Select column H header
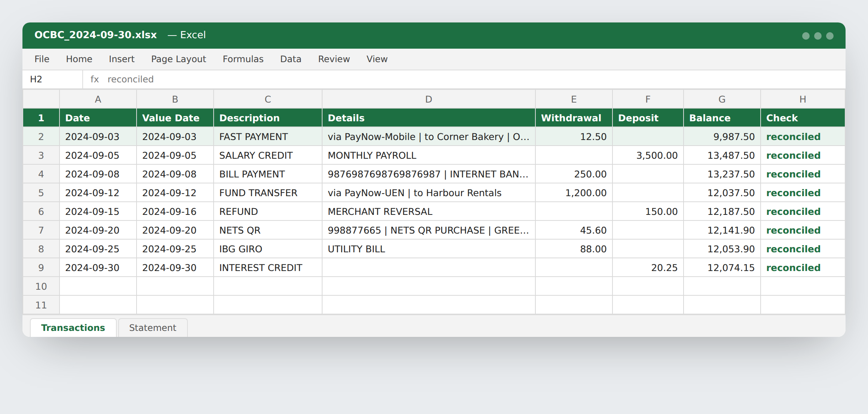Image resolution: width=868 pixels, height=414 pixels. point(803,99)
